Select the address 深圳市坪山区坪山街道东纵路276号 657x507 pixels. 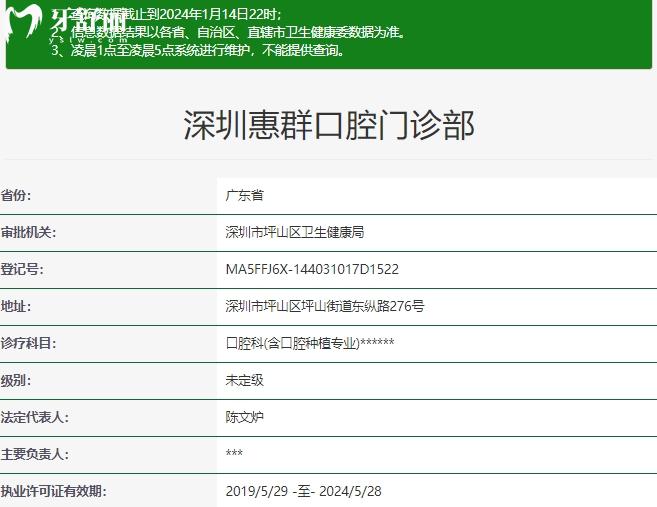325,306
